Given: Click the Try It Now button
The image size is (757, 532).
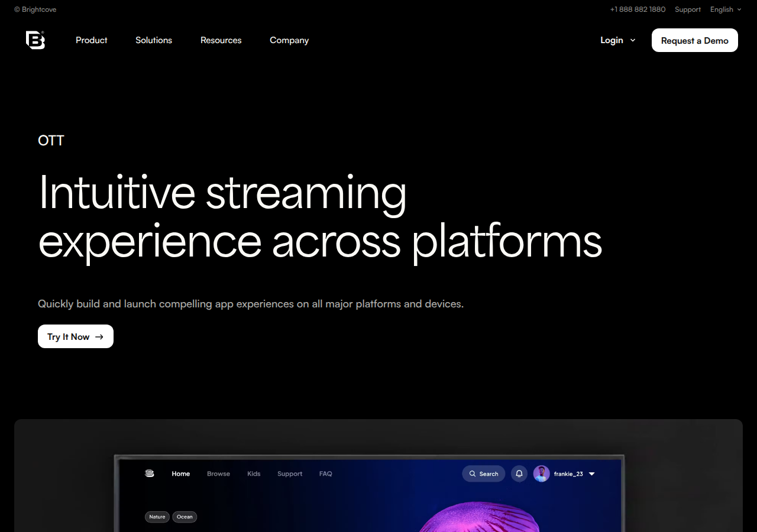Looking at the screenshot, I should pyautogui.click(x=76, y=336).
